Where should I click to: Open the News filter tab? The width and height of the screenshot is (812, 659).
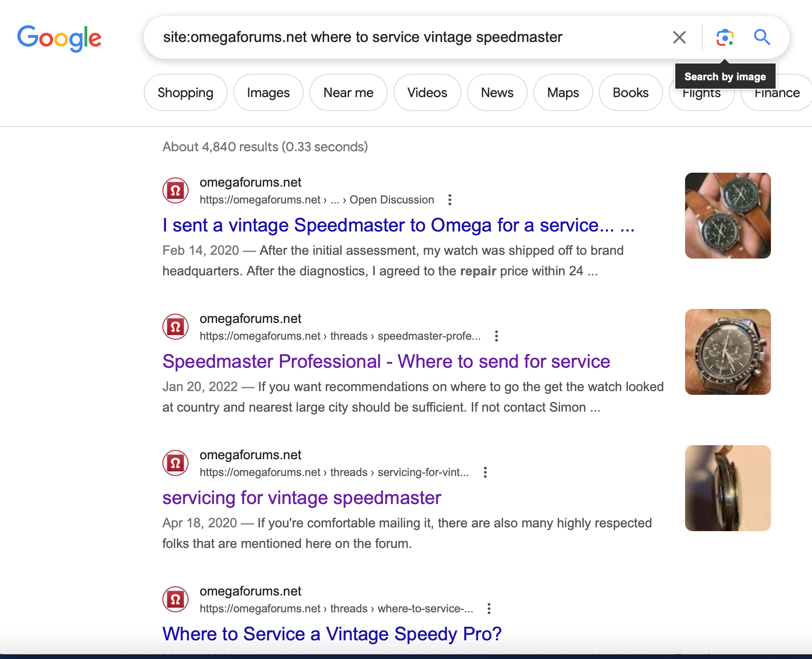[x=497, y=93]
